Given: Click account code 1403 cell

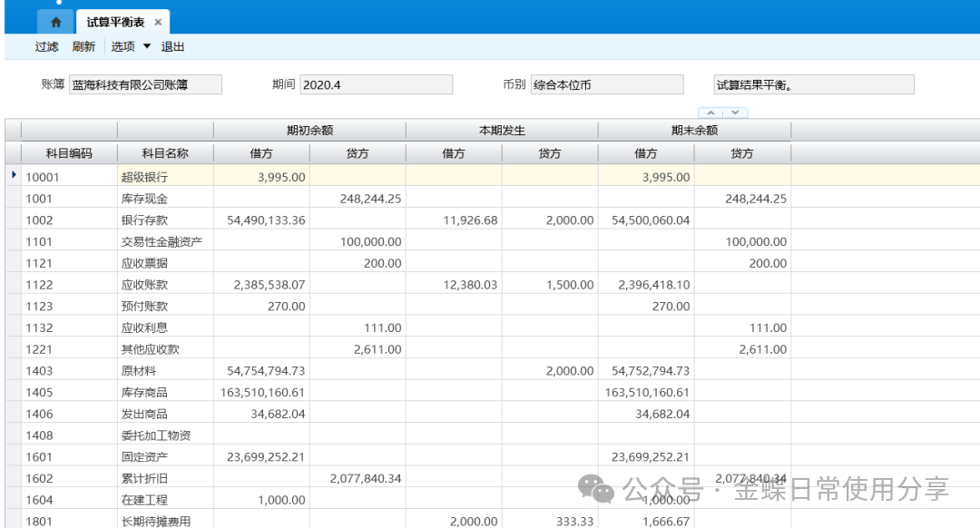Looking at the screenshot, I should tap(69, 371).
